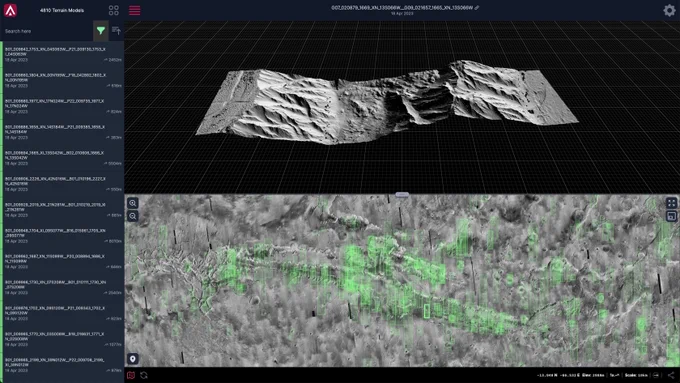This screenshot has width=680, height=383.
Task: Open terrain model row containing 2199
Action: tap(63, 365)
